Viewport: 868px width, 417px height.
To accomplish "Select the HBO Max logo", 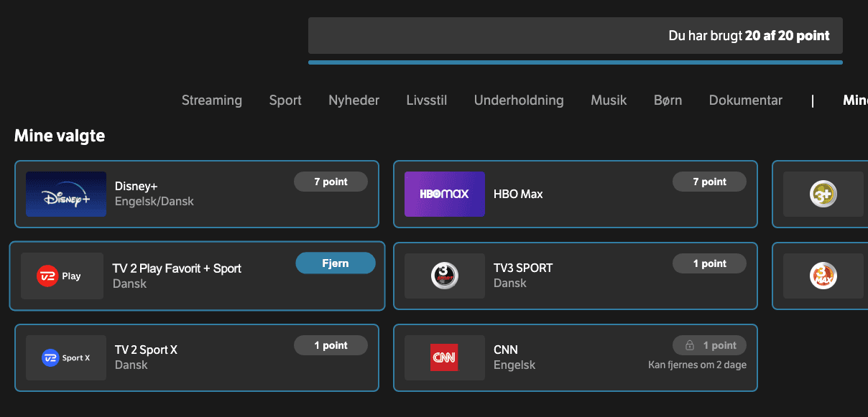I will (444, 194).
